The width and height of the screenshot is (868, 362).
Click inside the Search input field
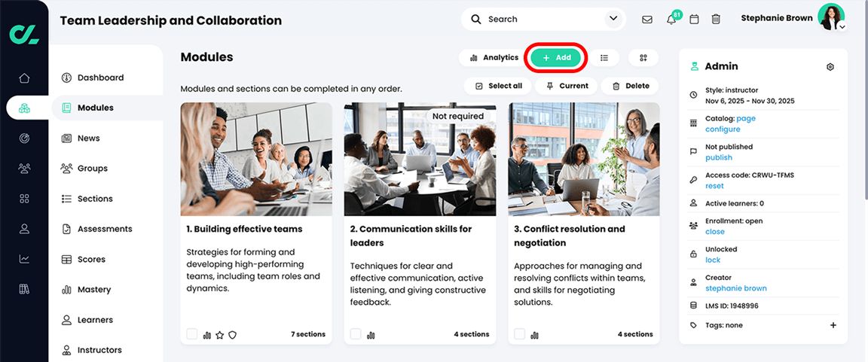click(543, 20)
